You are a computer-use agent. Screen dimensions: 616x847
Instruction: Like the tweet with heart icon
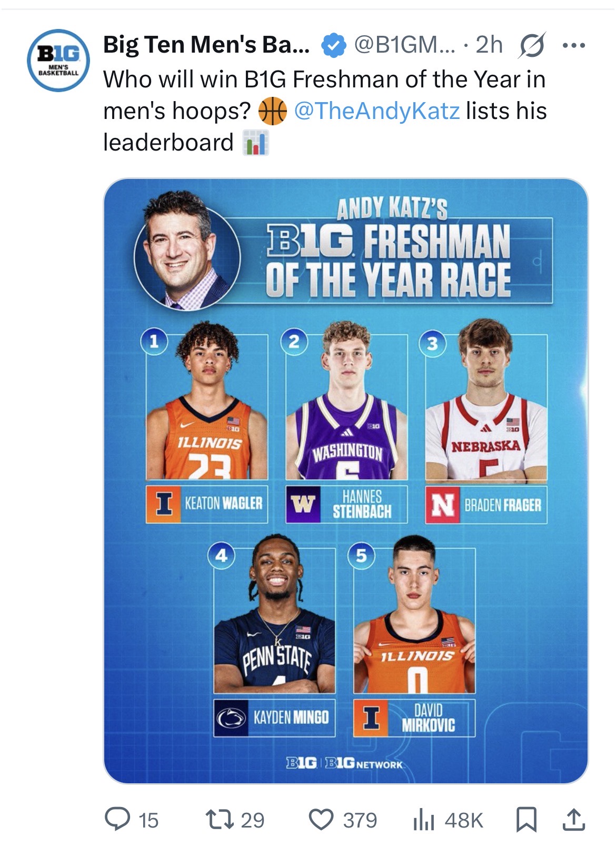[321, 820]
